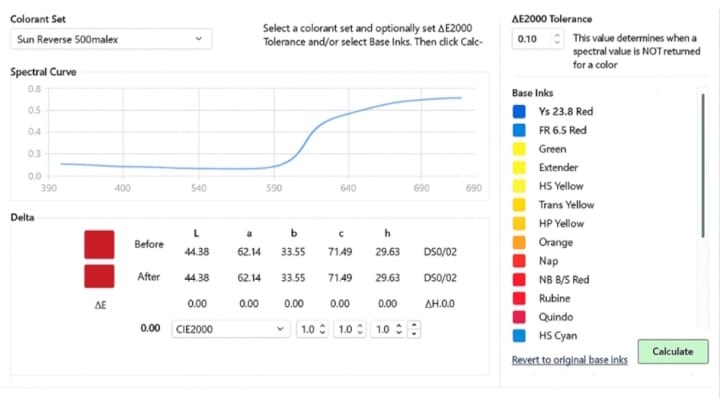Click the Calculate button

(x=672, y=352)
